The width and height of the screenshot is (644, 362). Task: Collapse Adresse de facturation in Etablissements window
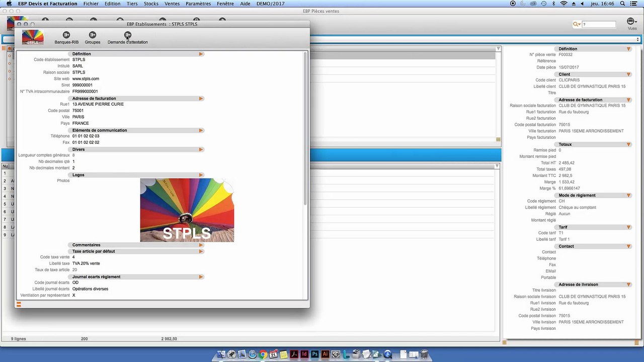point(201,99)
